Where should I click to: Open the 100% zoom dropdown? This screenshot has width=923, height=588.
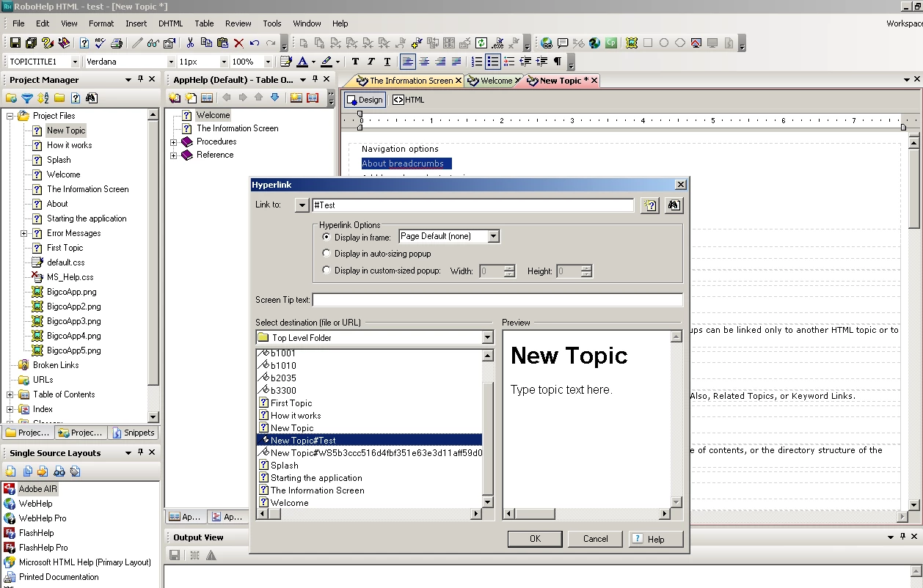(x=268, y=62)
